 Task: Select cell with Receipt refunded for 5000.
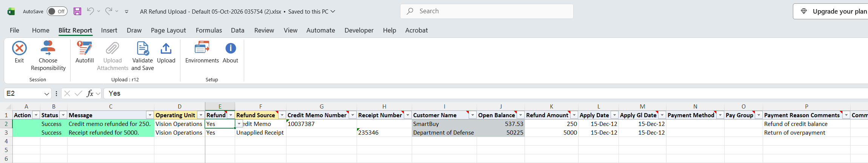111,132
